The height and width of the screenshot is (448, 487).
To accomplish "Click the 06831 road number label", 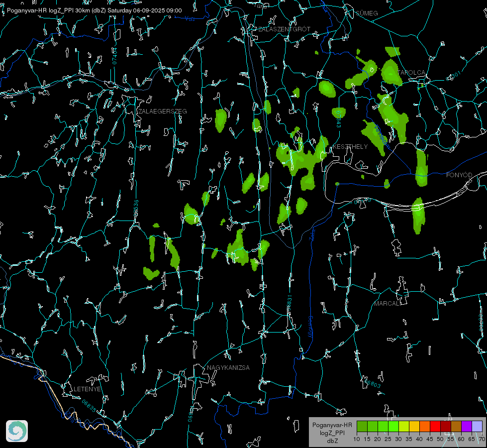I will coord(290,303).
